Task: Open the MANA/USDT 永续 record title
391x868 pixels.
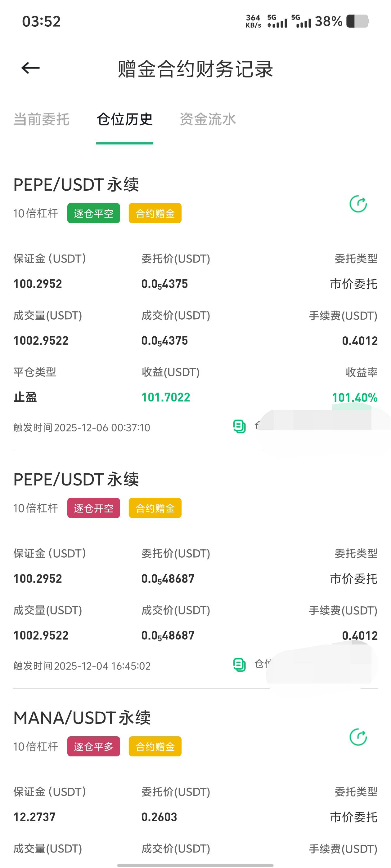Action: [82, 718]
